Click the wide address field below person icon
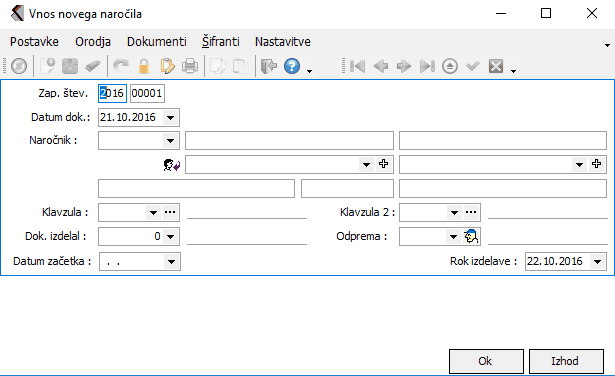Viewport: 615px width, 376px height. click(x=196, y=189)
